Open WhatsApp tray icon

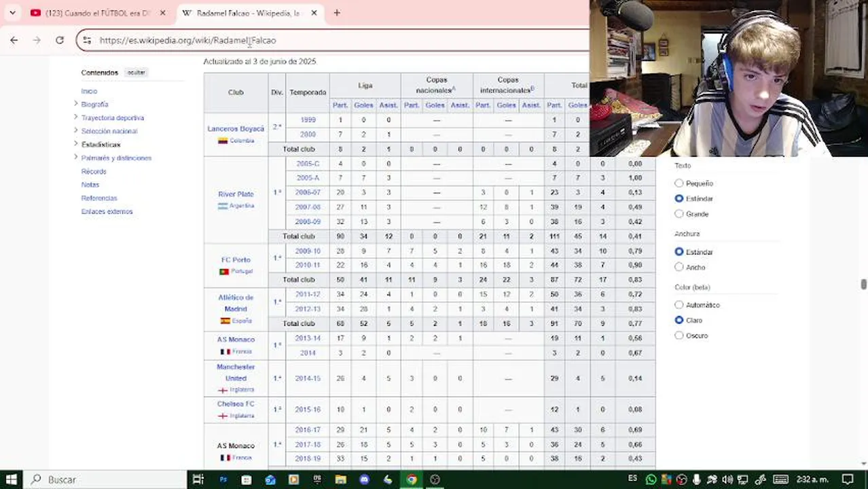tap(651, 479)
